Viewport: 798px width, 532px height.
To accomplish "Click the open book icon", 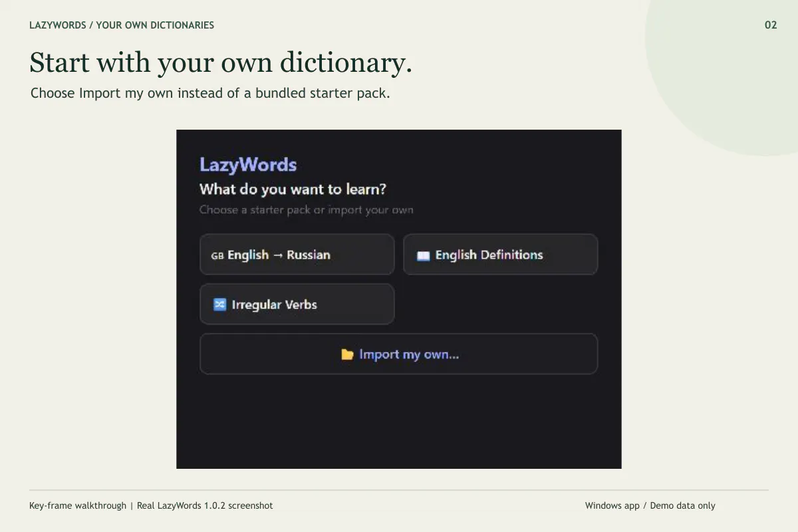I will click(x=423, y=255).
